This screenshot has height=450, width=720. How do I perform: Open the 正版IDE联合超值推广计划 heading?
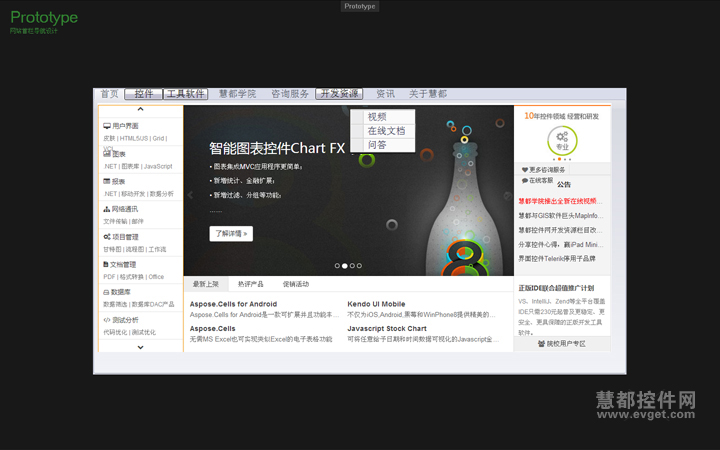(x=556, y=288)
